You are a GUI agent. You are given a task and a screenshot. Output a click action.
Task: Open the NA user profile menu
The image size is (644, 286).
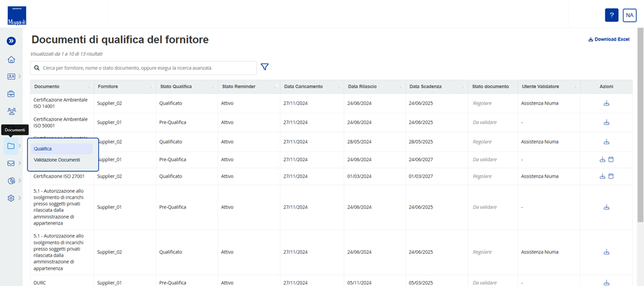click(x=630, y=15)
